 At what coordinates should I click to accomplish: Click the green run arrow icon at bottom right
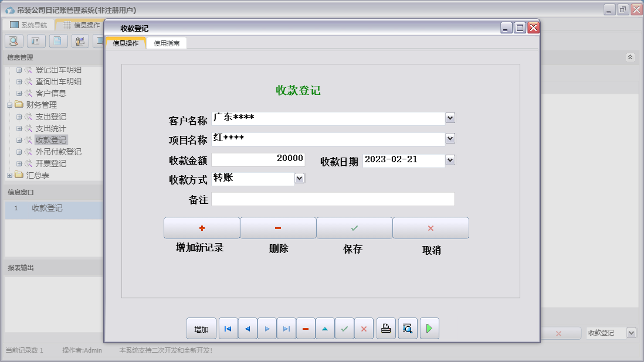tap(429, 329)
